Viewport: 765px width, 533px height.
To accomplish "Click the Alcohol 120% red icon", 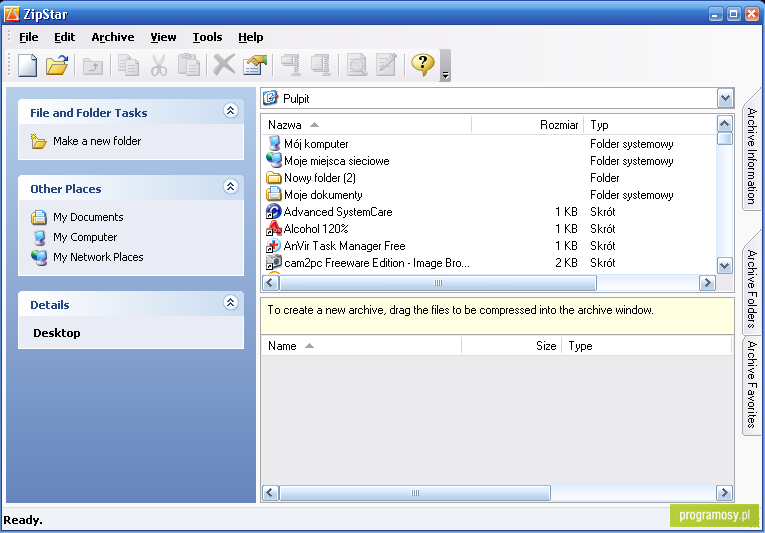I will point(274,229).
